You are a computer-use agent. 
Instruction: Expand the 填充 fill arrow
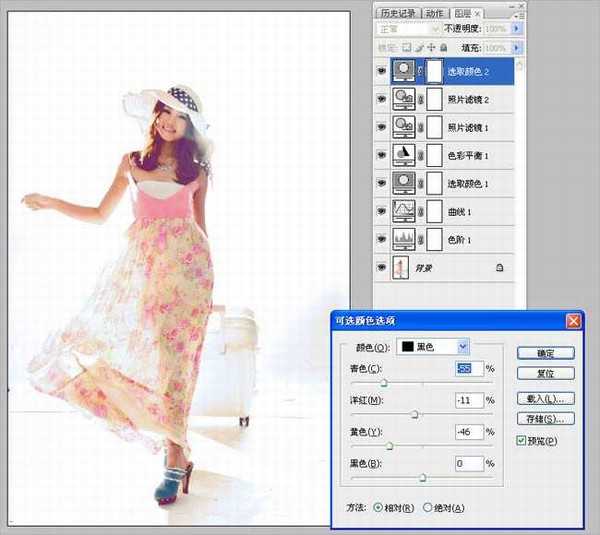[516, 47]
